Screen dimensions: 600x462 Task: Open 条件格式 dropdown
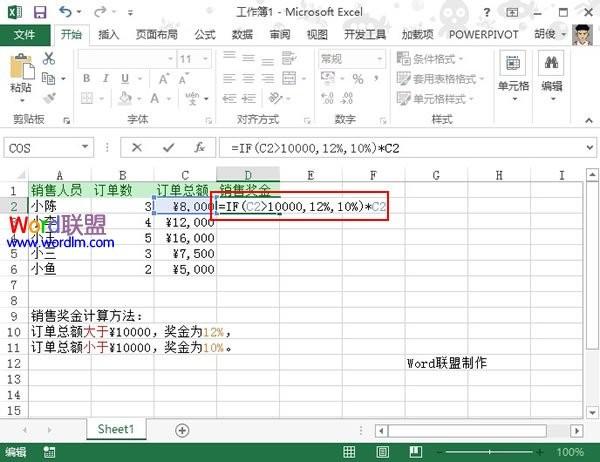click(430, 59)
